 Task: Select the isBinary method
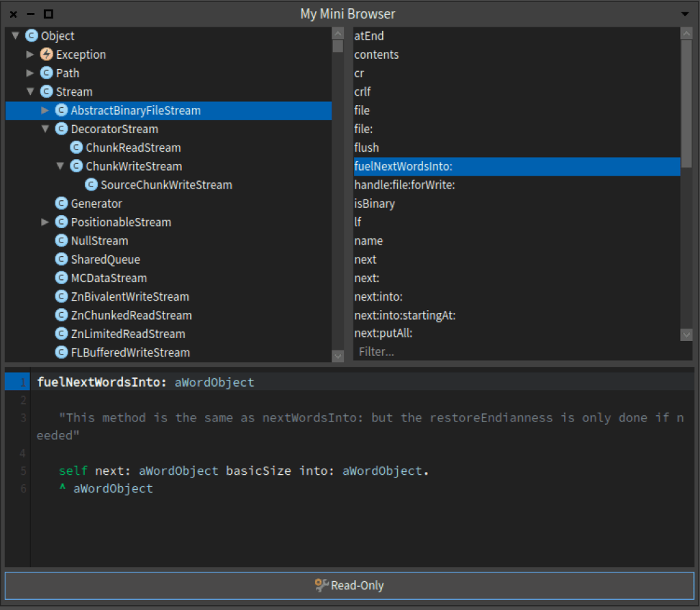[375, 204]
